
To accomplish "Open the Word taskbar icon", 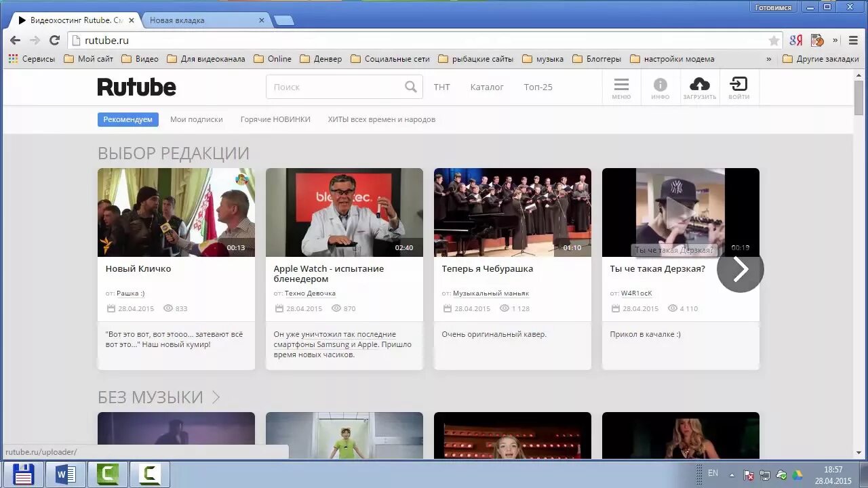I will (66, 474).
